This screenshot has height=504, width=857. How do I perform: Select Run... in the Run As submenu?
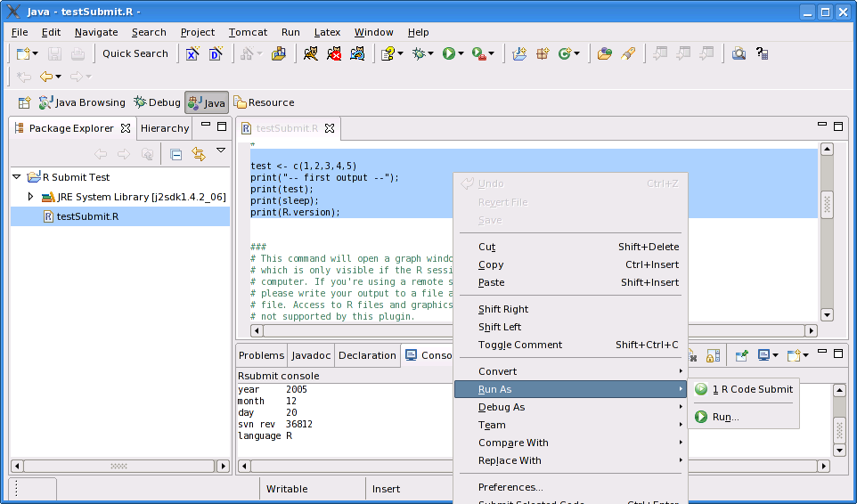click(744, 417)
